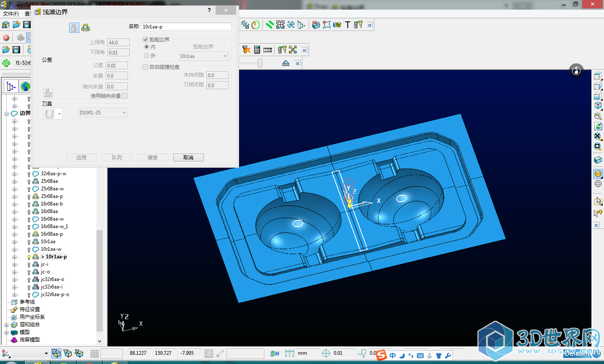The width and height of the screenshot is (604, 364).
Task: Expand the 模型 tree node
Action: coord(7,332)
